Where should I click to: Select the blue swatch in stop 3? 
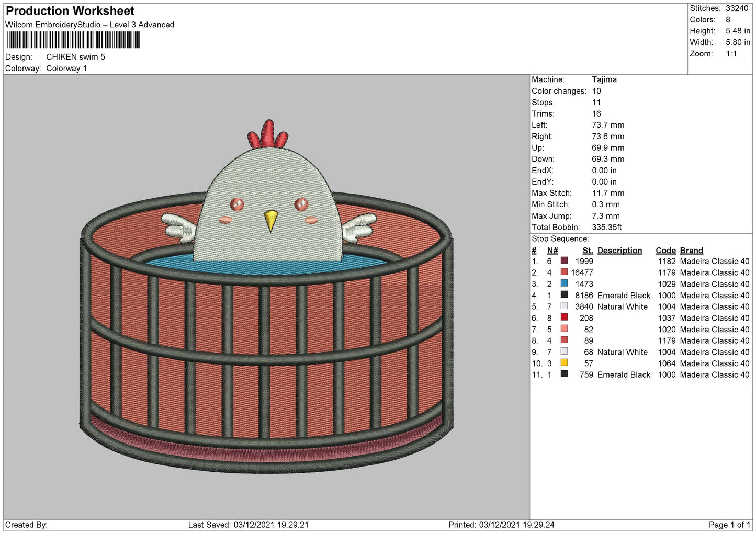point(564,283)
